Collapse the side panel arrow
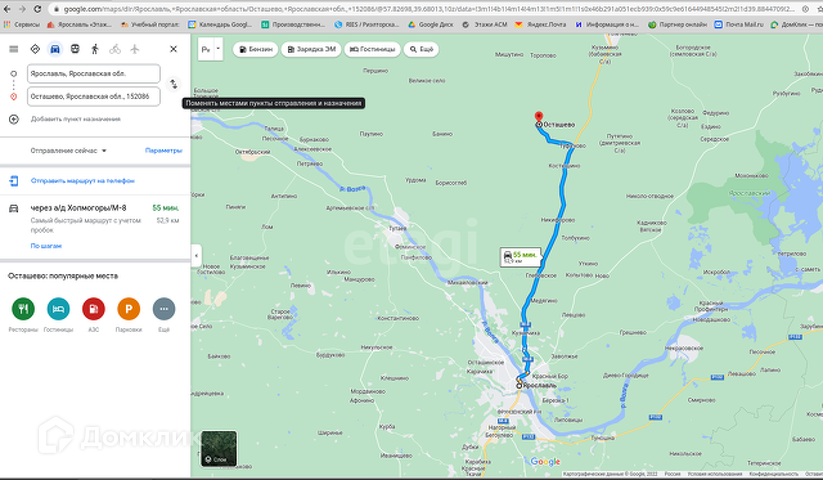 196,256
